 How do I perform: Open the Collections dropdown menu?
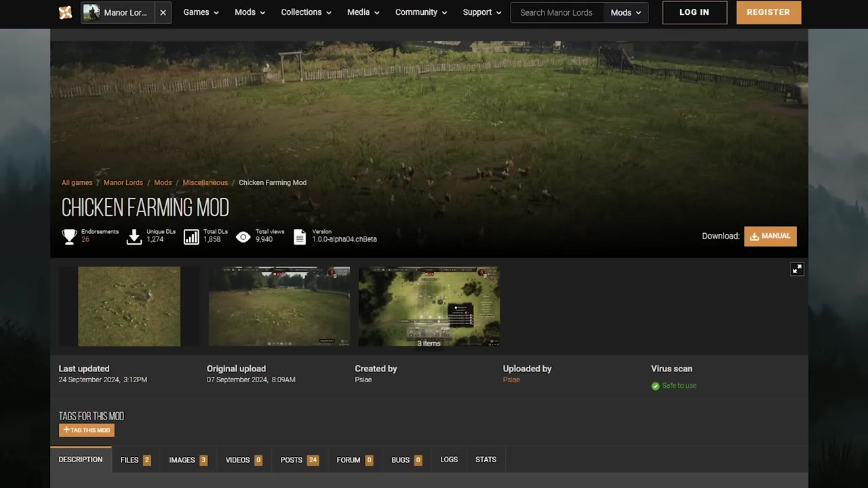pos(306,12)
